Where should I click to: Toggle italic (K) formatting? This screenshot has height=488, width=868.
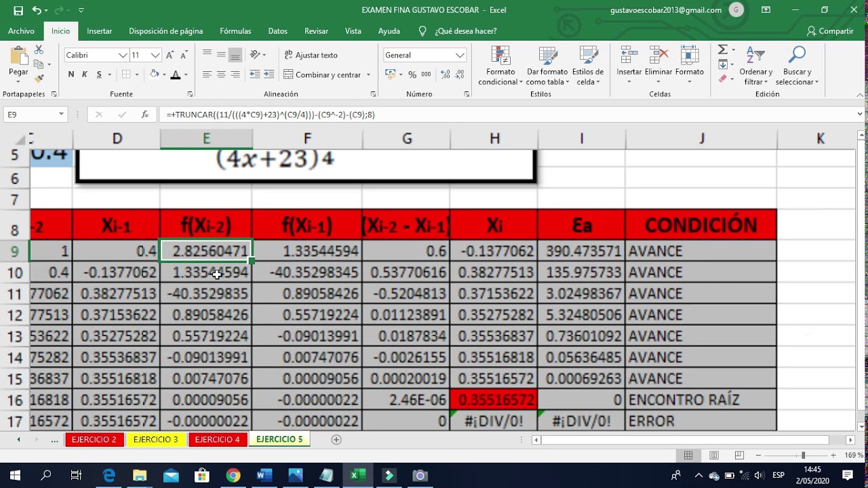(85, 75)
